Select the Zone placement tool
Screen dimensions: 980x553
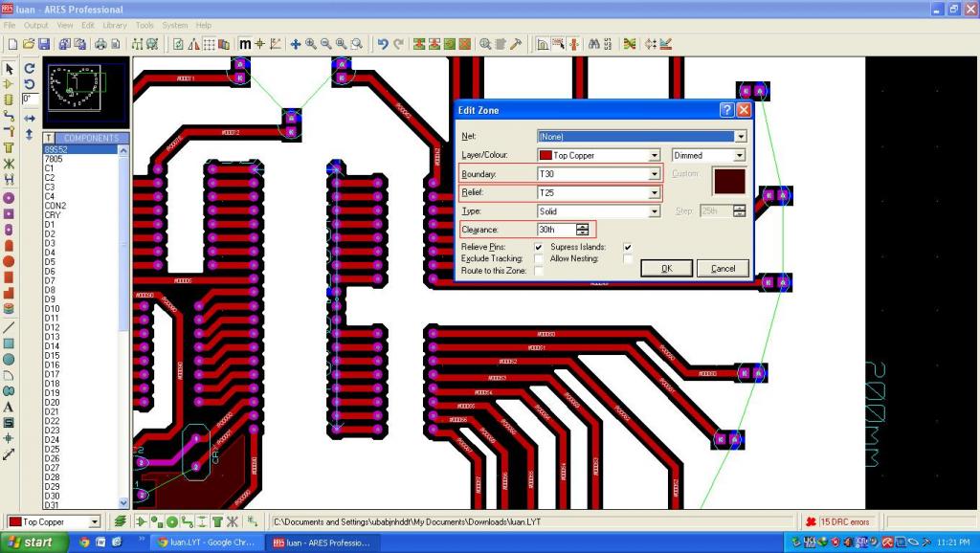(x=9, y=148)
